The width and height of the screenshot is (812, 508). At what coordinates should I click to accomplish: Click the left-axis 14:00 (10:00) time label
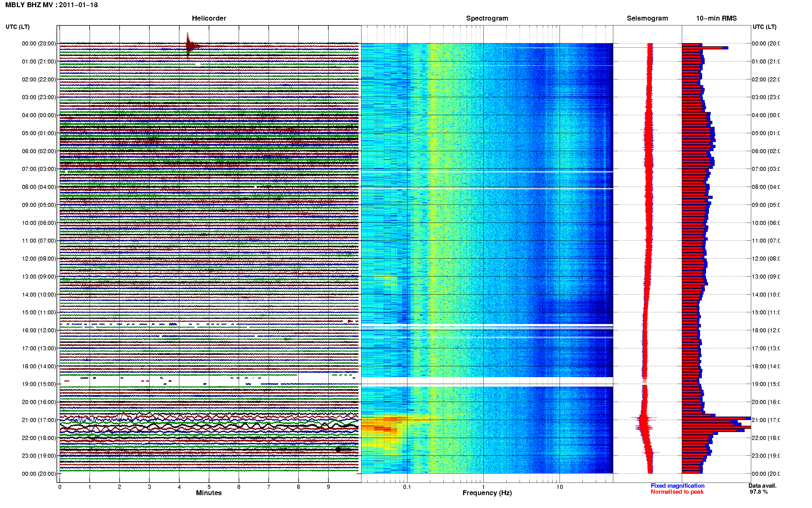(x=39, y=295)
